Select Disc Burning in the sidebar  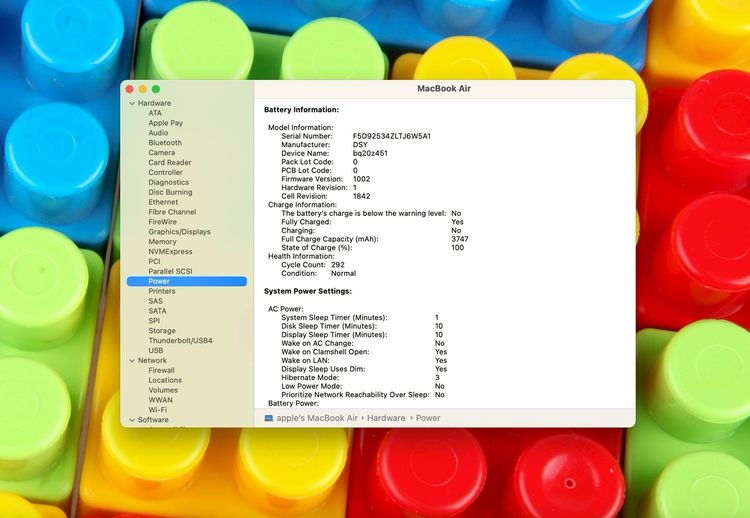point(170,192)
